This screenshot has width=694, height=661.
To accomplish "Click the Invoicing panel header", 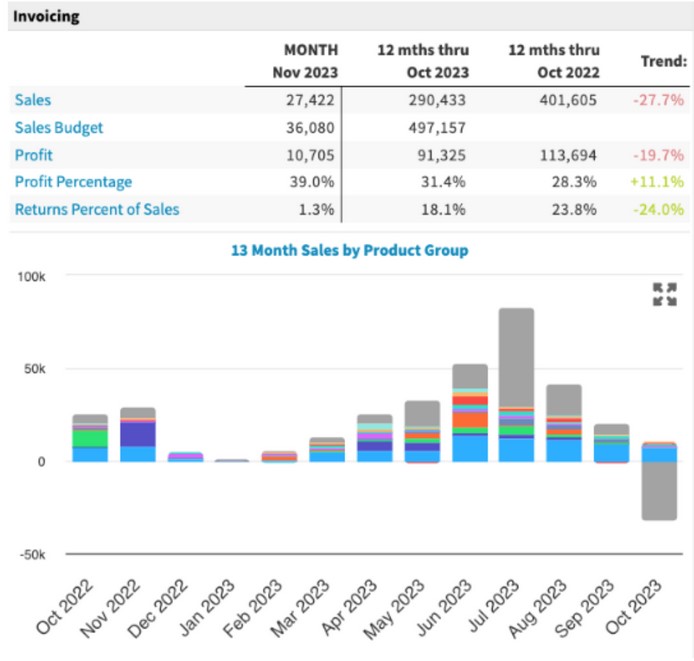I will pyautogui.click(x=351, y=16).
